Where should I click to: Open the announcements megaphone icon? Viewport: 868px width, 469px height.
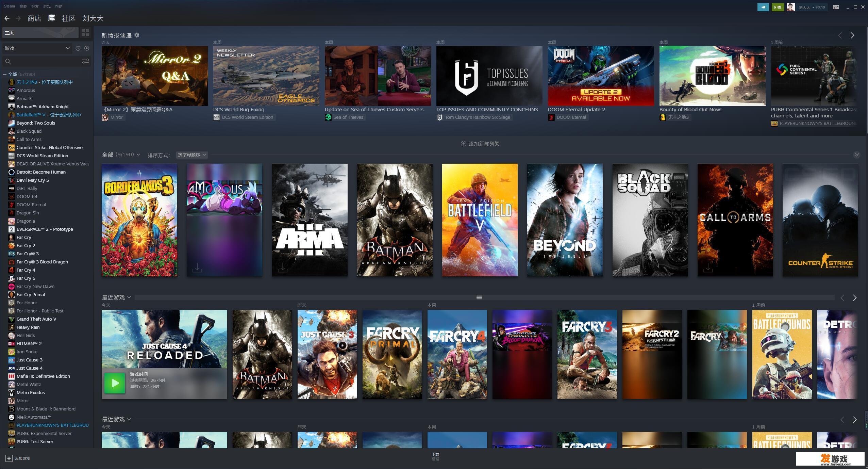(763, 7)
